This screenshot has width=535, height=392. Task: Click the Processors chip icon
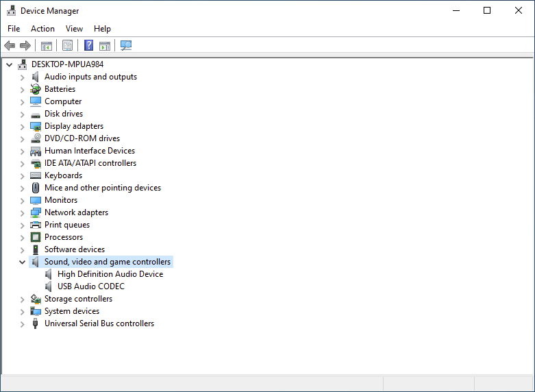36,237
